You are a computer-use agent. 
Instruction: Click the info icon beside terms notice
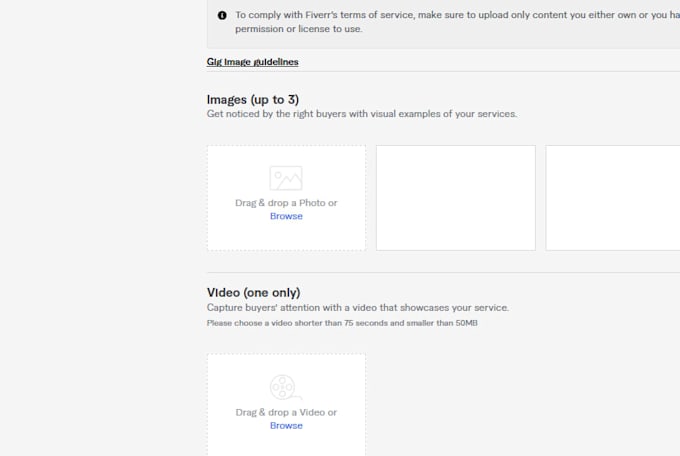[222, 15]
